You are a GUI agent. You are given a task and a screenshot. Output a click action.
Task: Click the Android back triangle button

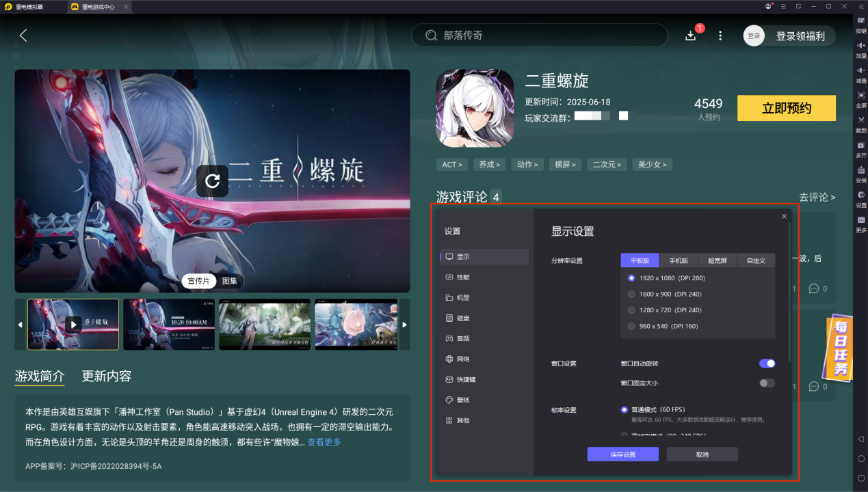click(861, 439)
